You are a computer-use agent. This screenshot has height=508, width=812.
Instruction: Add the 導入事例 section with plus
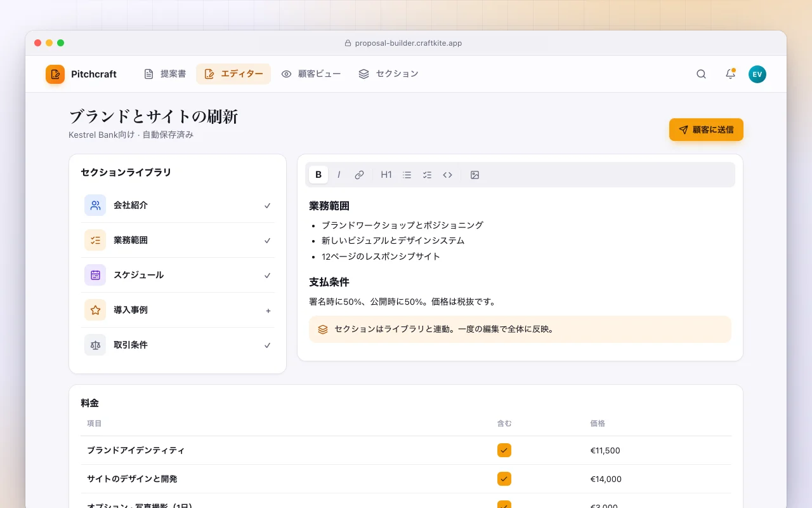pyautogui.click(x=268, y=311)
